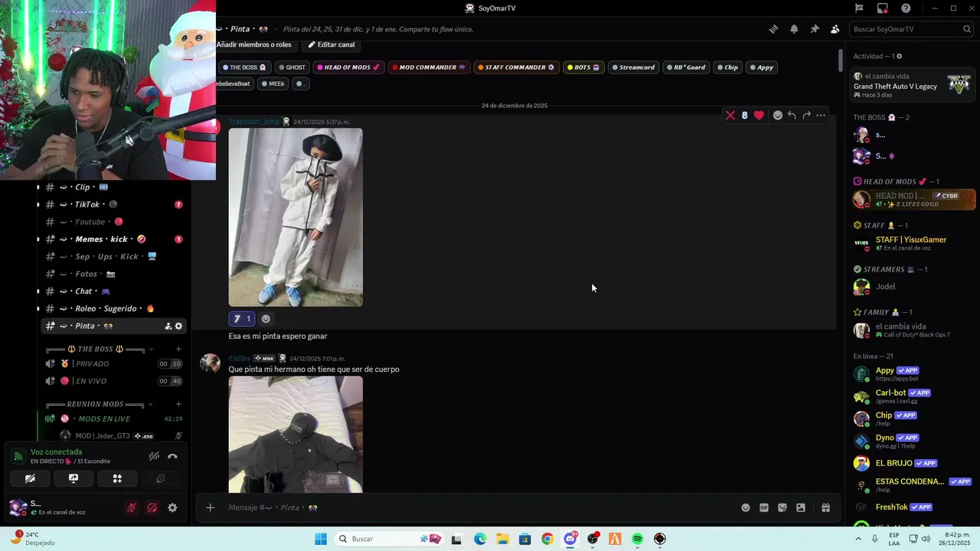Image resolution: width=980 pixels, height=551 pixels.
Task: Open Actividad settings gear in member list
Action: (x=899, y=57)
